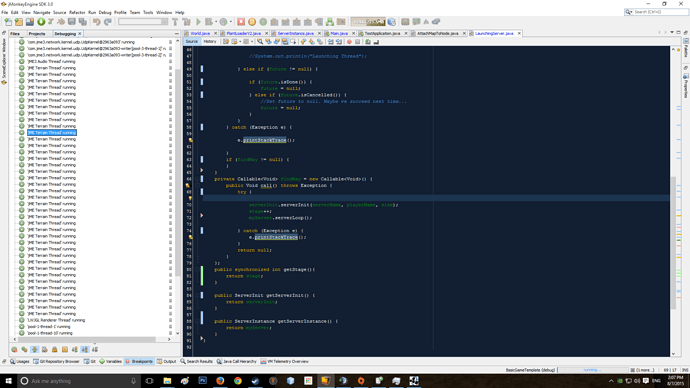Click Run to Cursor debug icon
This screenshot has width=690, height=388.
tap(319, 22)
